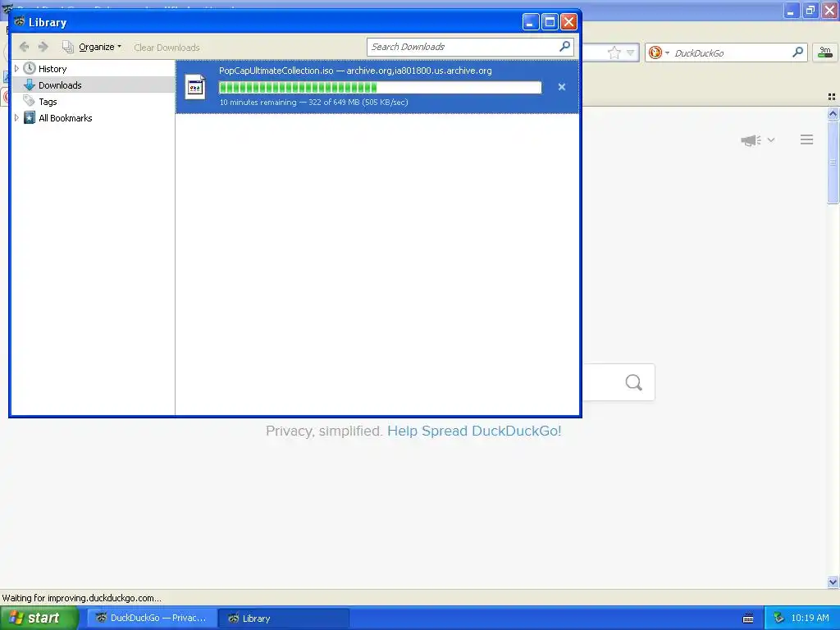This screenshot has width=840, height=630.
Task: Restore down the browser window
Action: (810, 10)
